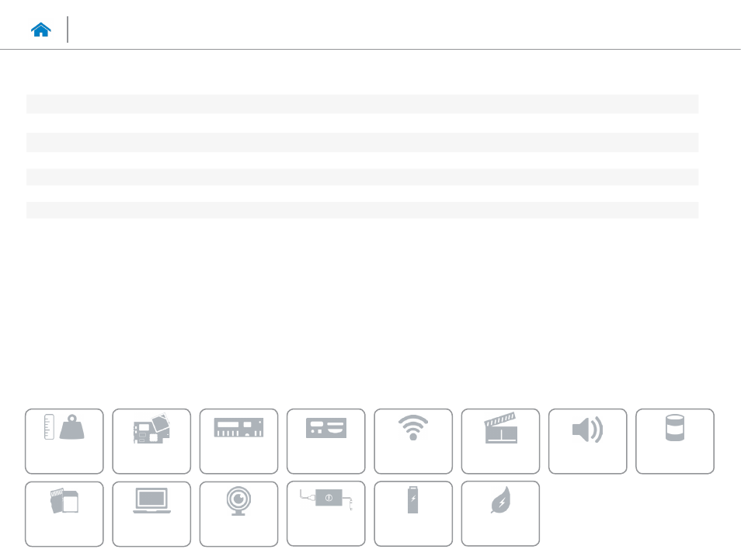741x560 pixels.
Task: Open the Wi-Fi communications tile
Action: (413, 441)
